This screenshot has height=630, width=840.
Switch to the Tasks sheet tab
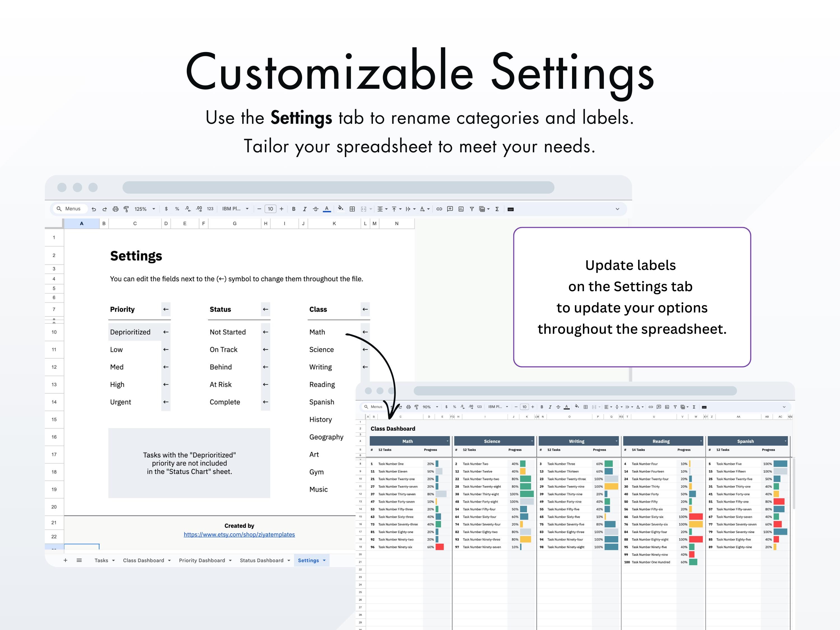[x=102, y=560]
